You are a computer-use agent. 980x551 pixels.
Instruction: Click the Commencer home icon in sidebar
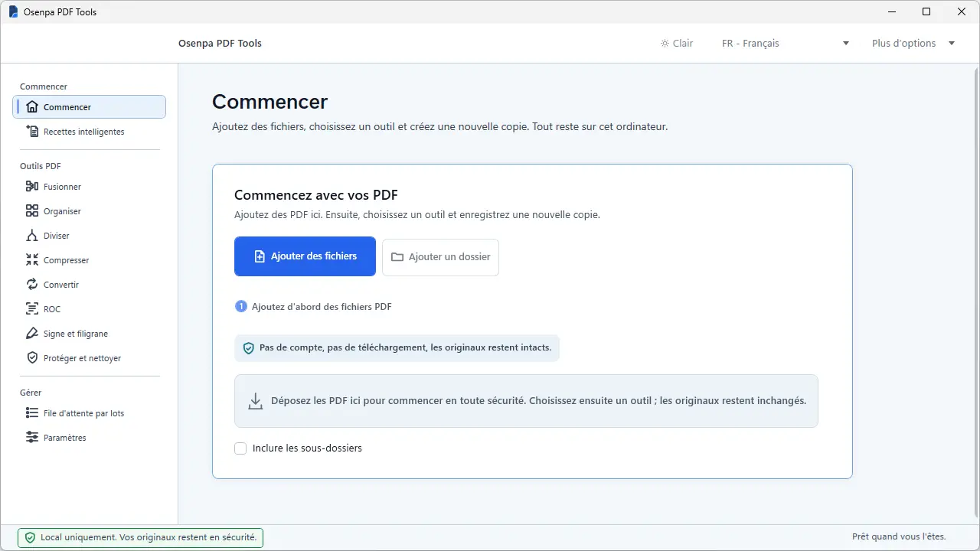pos(32,107)
